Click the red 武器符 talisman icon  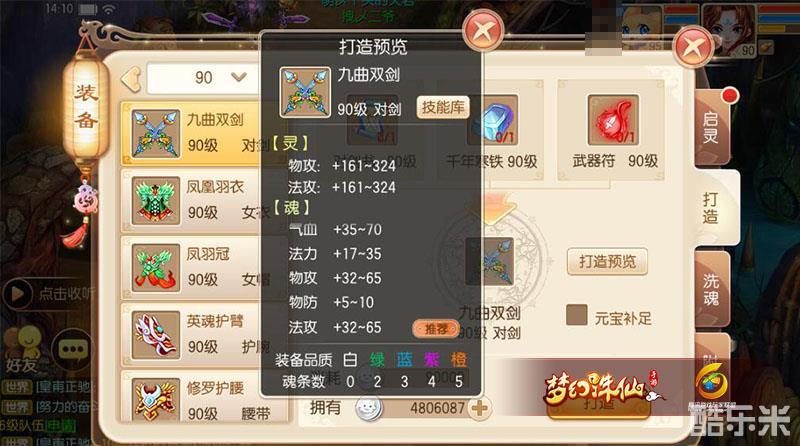tap(612, 120)
